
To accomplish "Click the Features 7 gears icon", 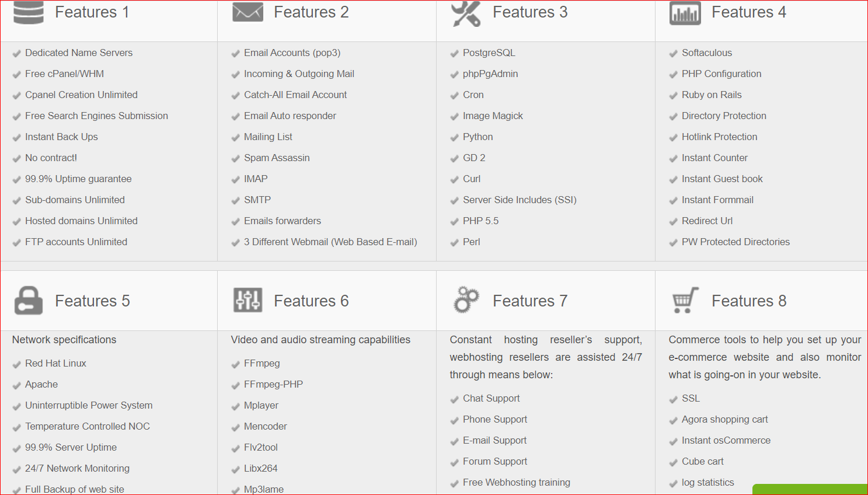I will tap(466, 300).
